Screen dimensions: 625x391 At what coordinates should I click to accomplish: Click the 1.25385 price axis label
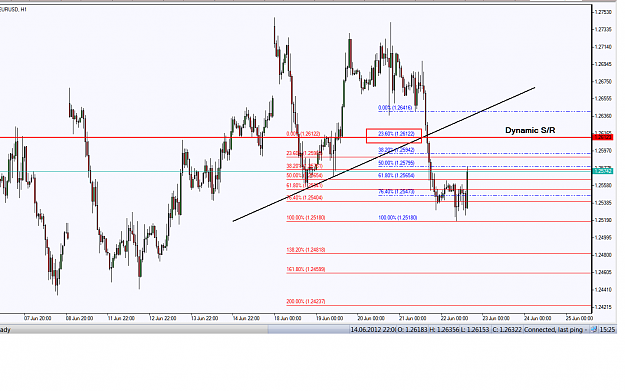603,203
